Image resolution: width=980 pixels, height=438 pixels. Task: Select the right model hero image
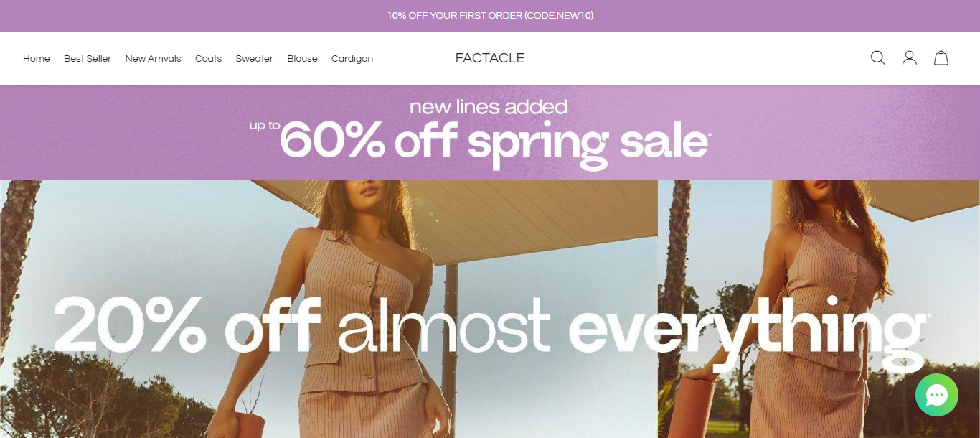[819, 309]
